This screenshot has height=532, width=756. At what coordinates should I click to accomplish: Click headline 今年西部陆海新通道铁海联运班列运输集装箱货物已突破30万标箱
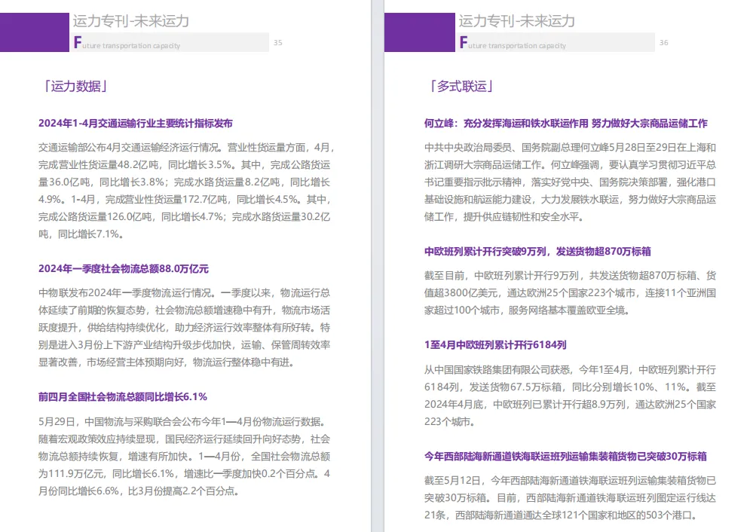[x=565, y=457]
